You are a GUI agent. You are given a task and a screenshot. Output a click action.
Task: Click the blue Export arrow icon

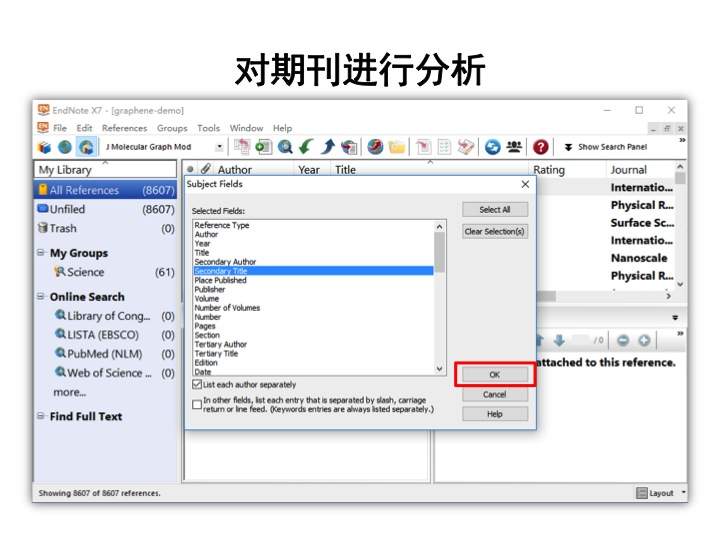(x=327, y=147)
